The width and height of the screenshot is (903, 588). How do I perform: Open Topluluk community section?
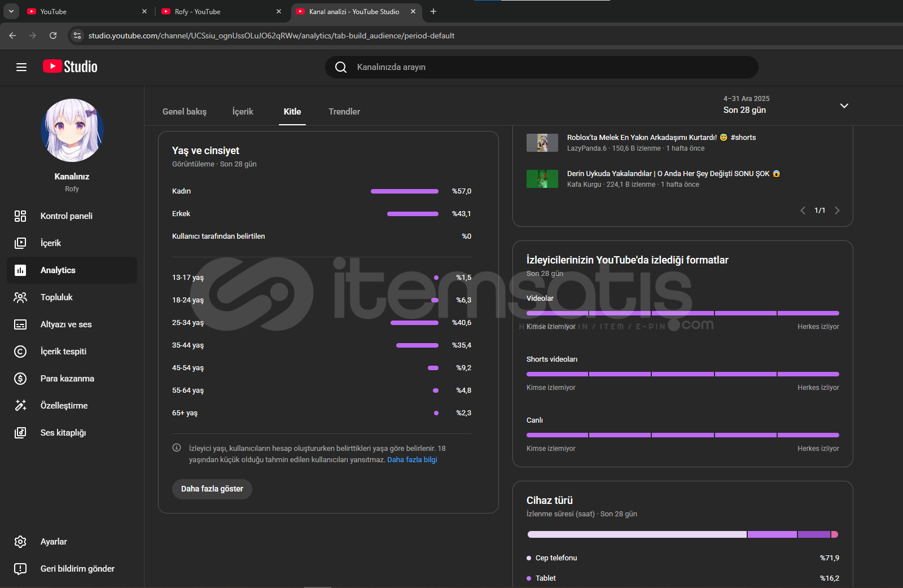tap(56, 297)
